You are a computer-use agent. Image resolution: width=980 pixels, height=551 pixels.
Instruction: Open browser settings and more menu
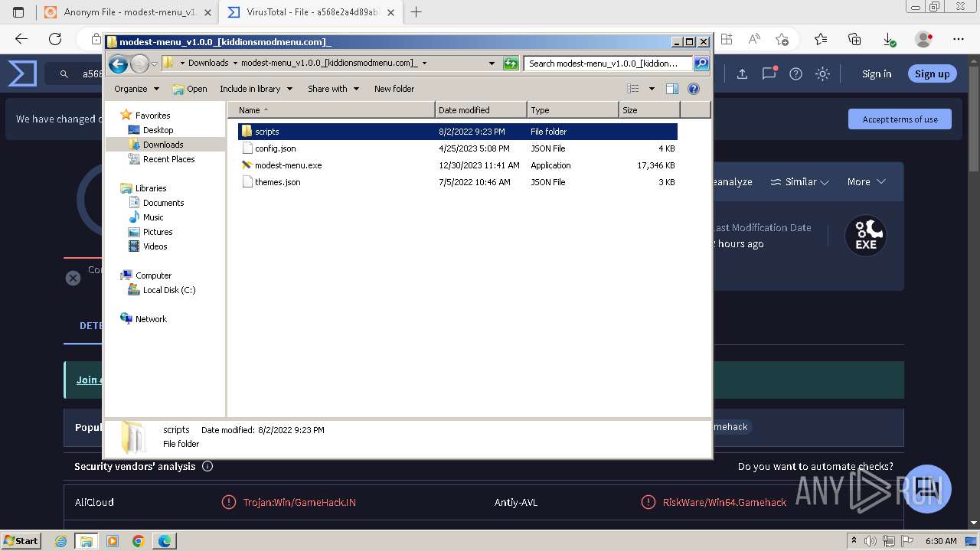pos(959,39)
